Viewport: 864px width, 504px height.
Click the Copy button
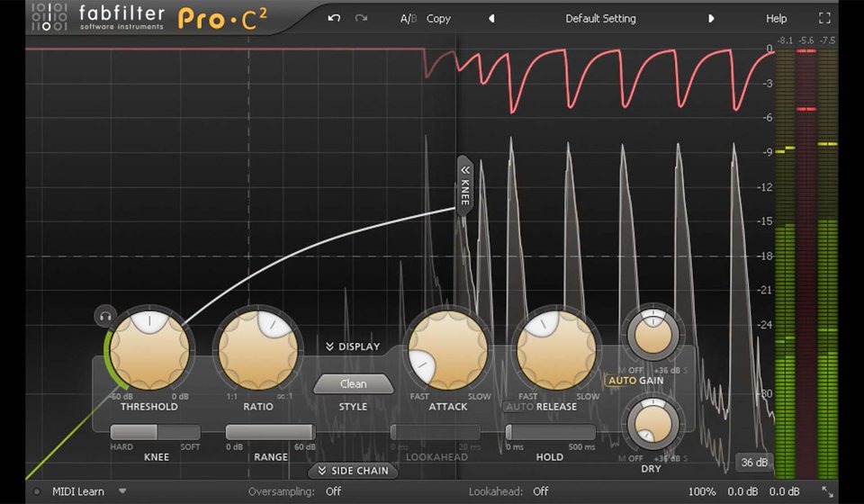coord(438,19)
